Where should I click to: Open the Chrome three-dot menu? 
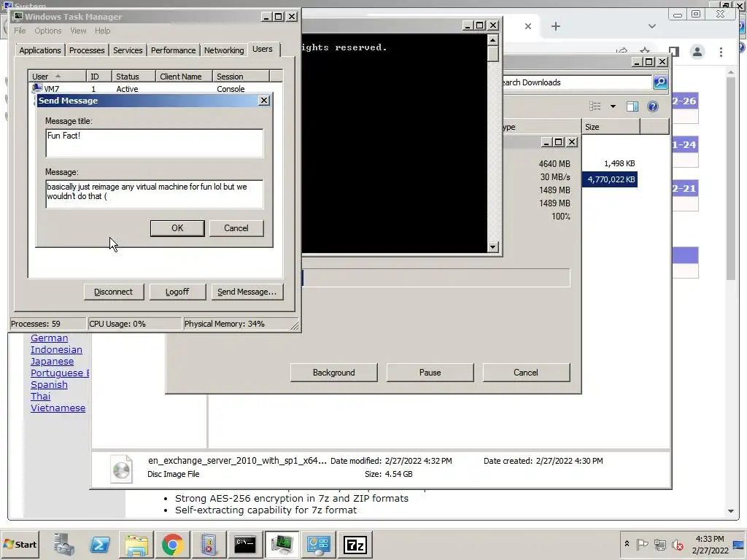tap(721, 52)
